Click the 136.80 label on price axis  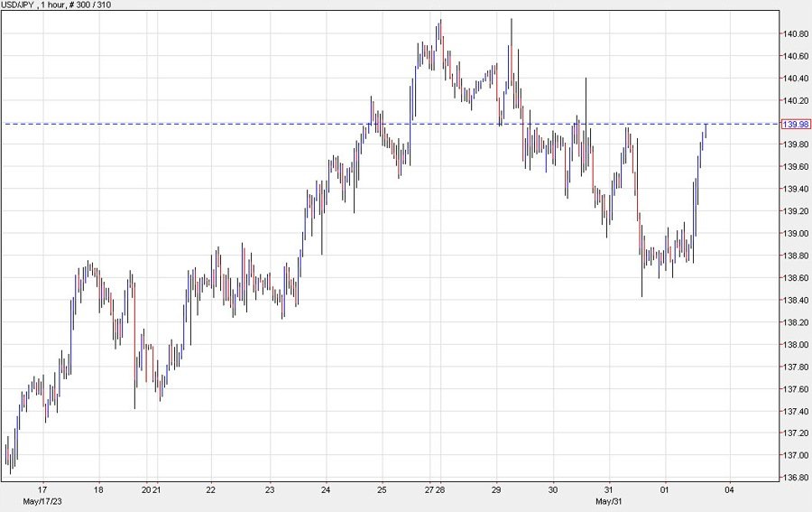pos(795,478)
